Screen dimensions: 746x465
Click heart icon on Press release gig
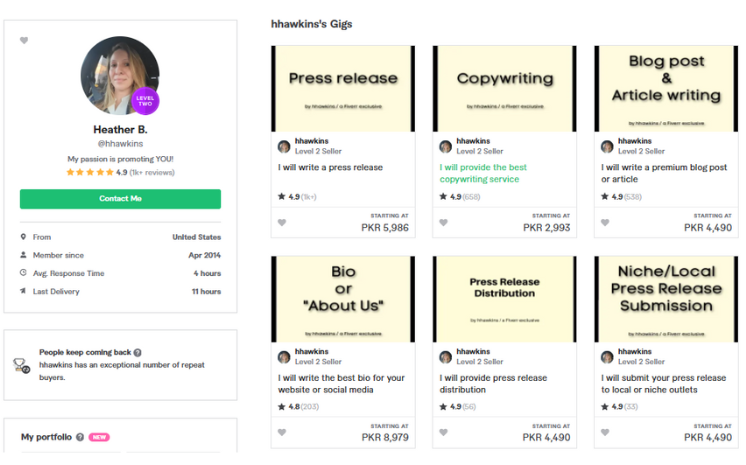pyautogui.click(x=282, y=222)
